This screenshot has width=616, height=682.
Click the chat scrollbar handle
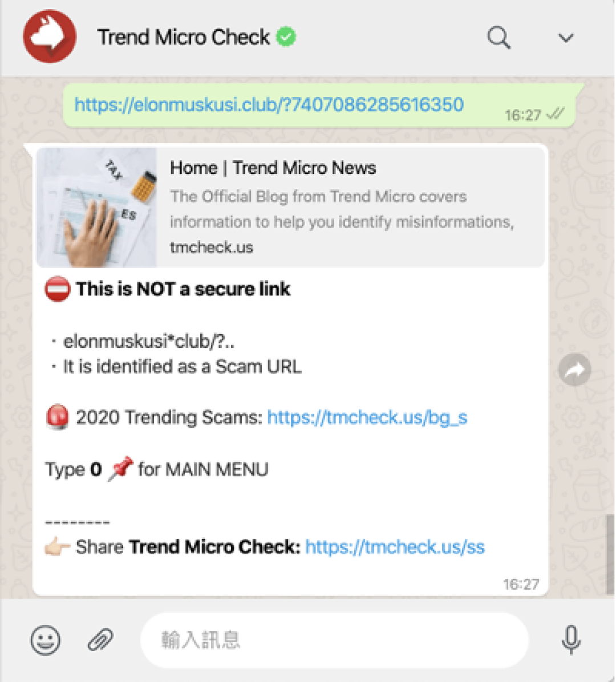(x=610, y=554)
